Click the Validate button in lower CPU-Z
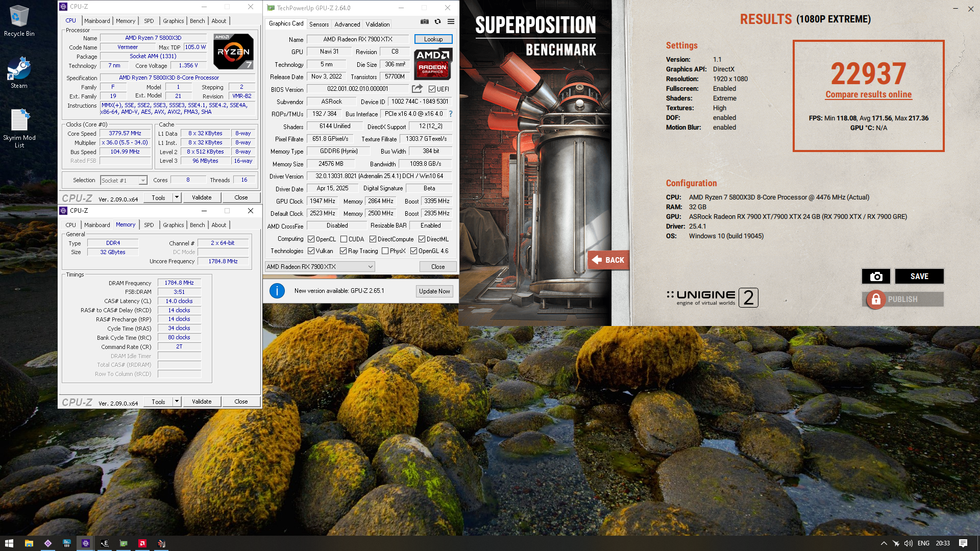980x551 pixels. point(202,402)
